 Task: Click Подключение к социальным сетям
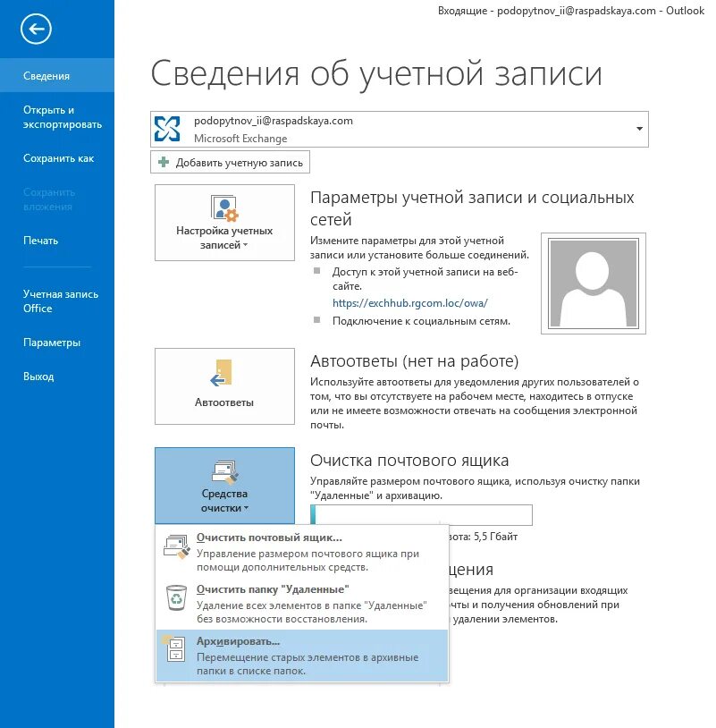click(421, 321)
